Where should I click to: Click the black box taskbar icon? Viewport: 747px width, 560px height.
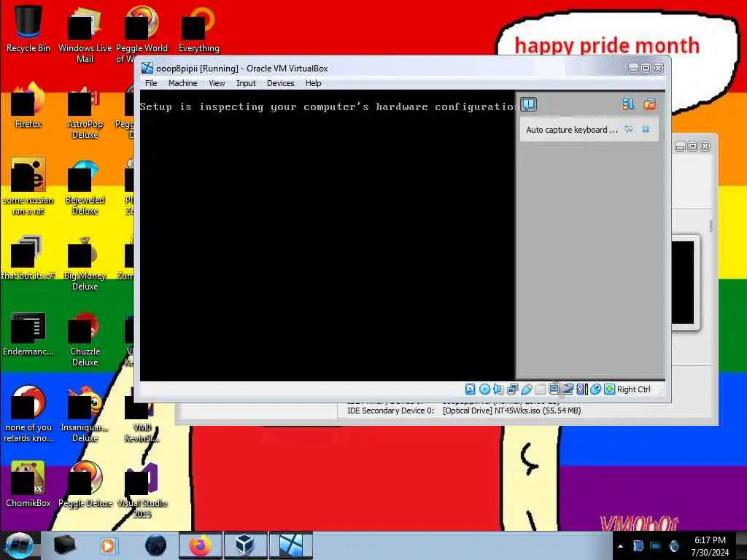click(x=64, y=545)
